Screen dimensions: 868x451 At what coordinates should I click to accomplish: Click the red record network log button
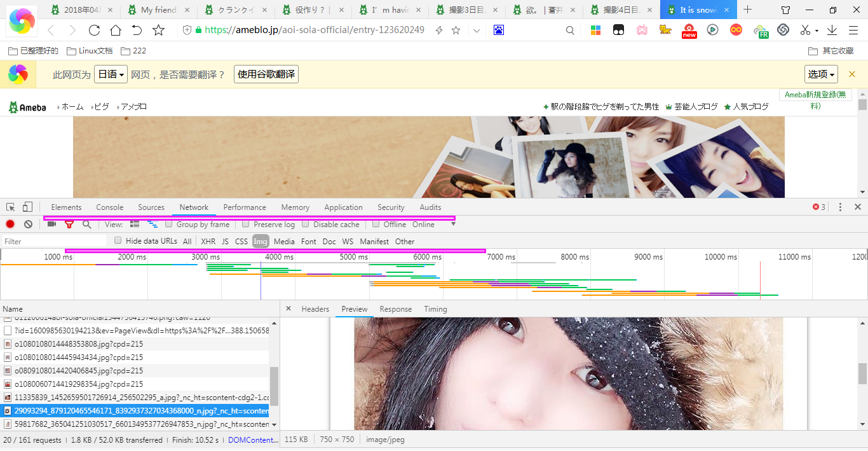tap(10, 224)
